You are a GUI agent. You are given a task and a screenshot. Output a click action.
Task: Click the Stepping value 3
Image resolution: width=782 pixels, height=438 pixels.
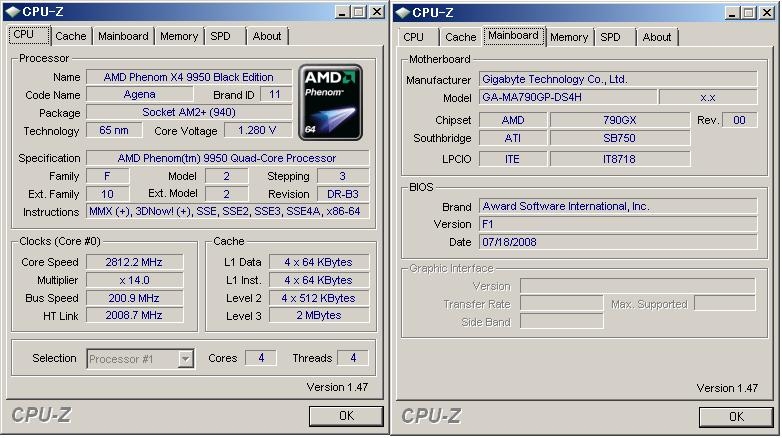pyautogui.click(x=343, y=176)
